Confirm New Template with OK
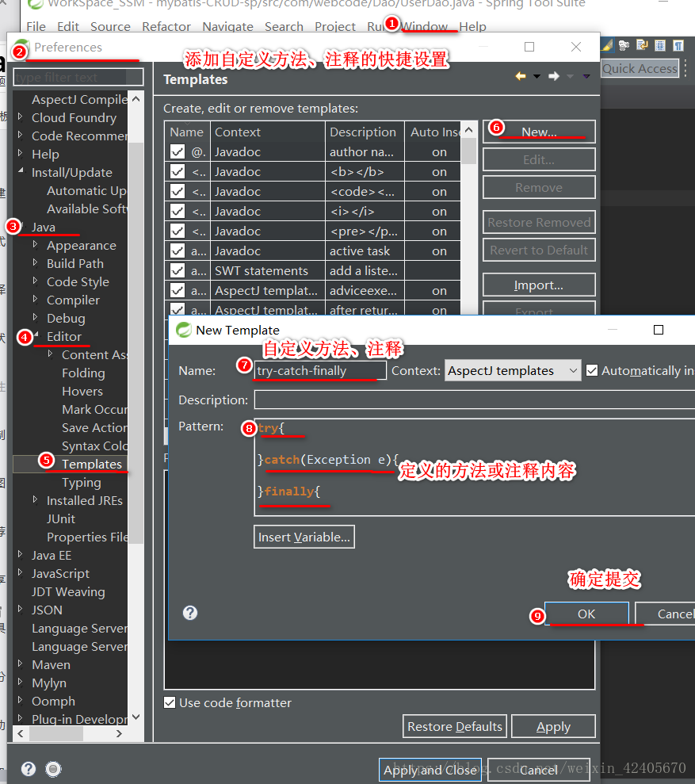695x784 pixels. tap(586, 614)
